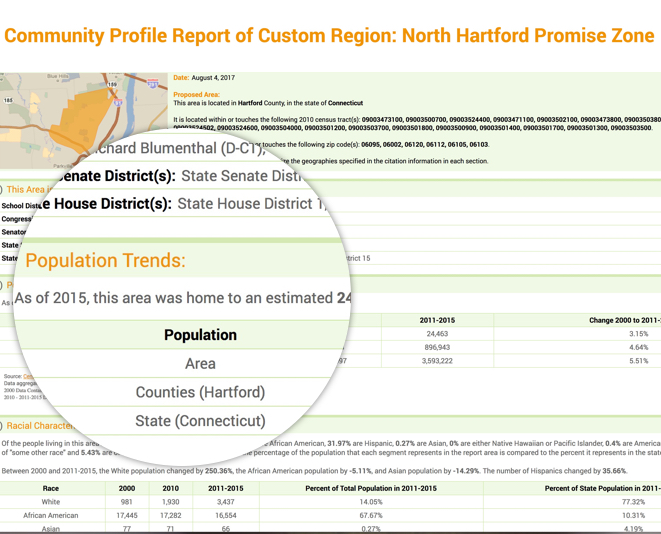This screenshot has width=661, height=534.
Task: Select the 'Senate District(s):' magnified label
Action: pyautogui.click(x=116, y=176)
